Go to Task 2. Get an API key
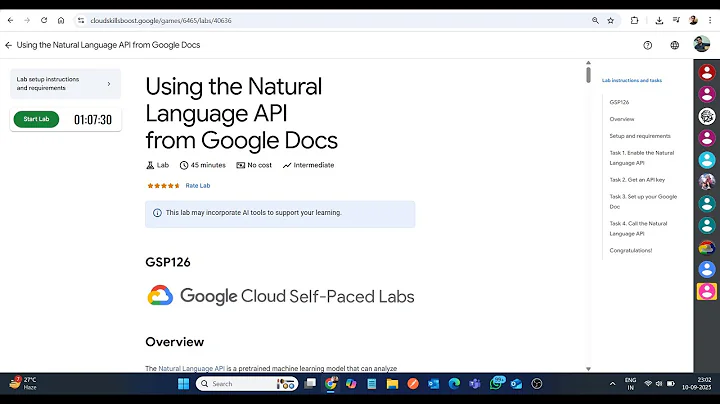This screenshot has height=404, width=720. (637, 180)
